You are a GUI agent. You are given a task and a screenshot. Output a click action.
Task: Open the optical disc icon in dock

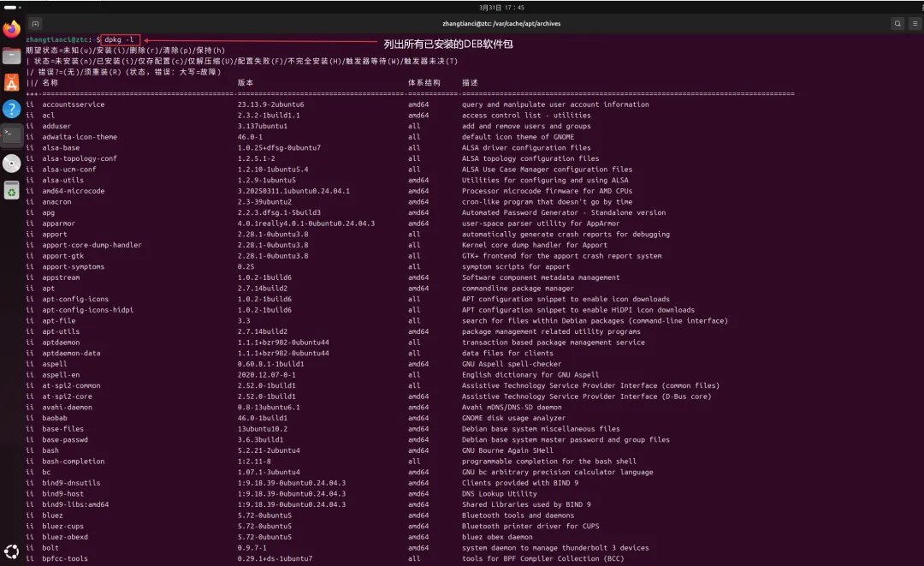tap(12, 164)
